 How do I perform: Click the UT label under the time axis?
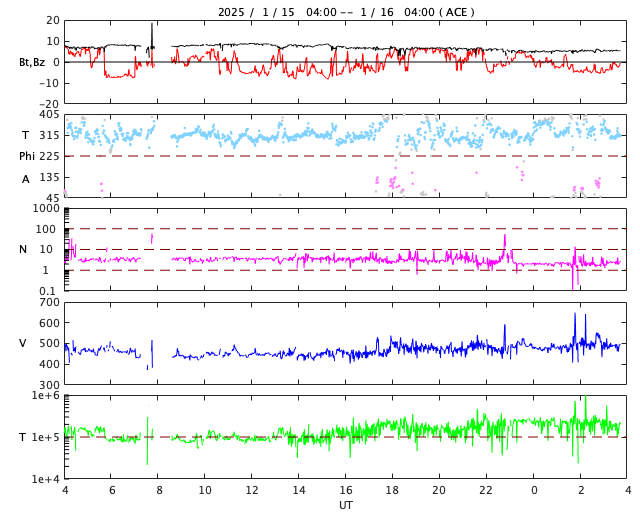point(346,505)
